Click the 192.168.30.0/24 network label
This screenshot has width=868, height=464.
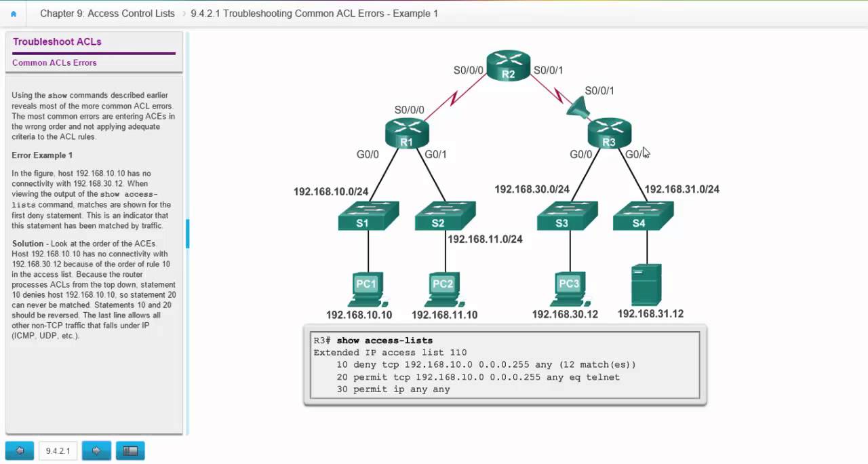pos(532,189)
